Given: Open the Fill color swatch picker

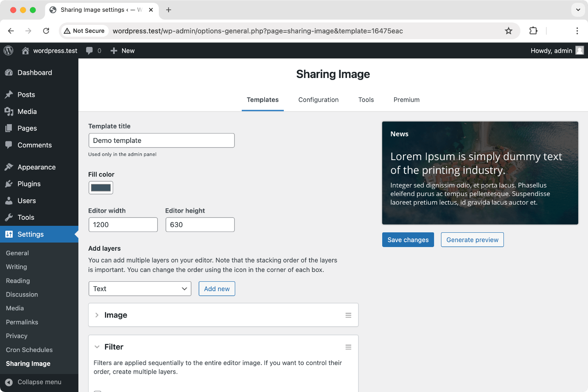Looking at the screenshot, I should tap(101, 188).
